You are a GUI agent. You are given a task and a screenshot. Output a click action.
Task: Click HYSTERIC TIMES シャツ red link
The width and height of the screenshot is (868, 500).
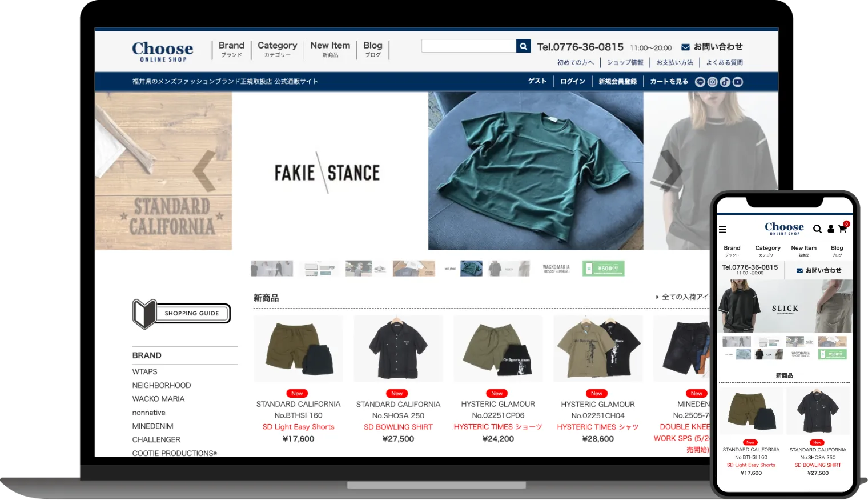(598, 427)
